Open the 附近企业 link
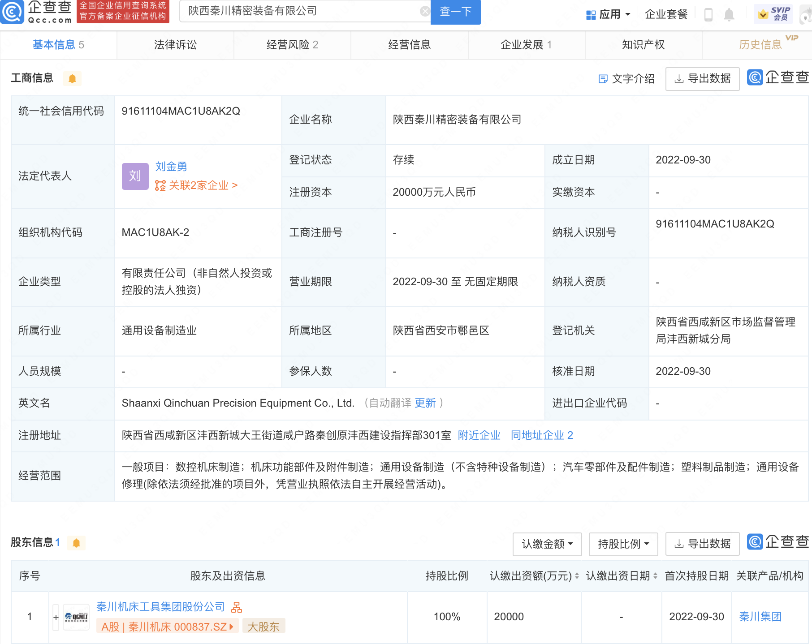Image resolution: width=812 pixels, height=644 pixels. [479, 435]
